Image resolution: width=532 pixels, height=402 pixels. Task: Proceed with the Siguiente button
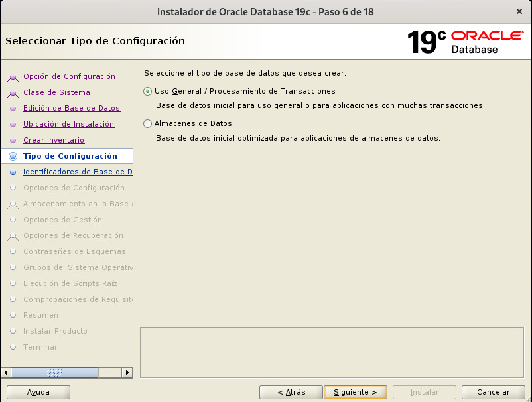click(355, 392)
